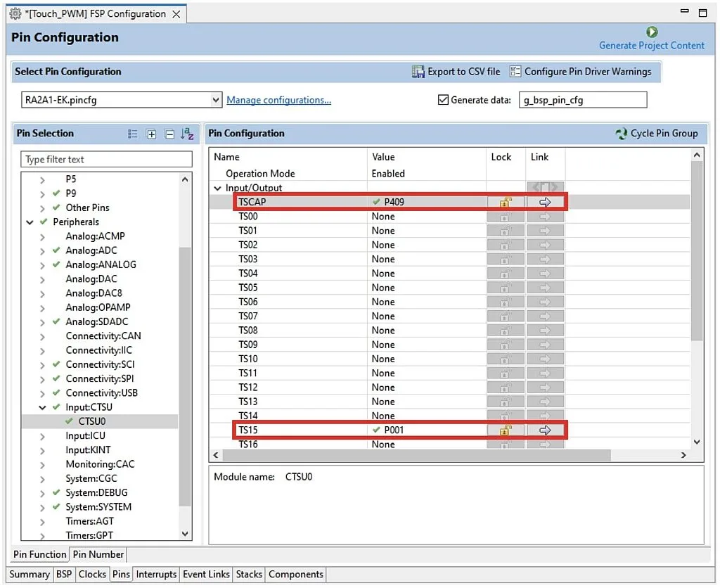The height and width of the screenshot is (588, 720).
Task: Toggle the lock on TS15 P001 pin
Action: click(504, 430)
